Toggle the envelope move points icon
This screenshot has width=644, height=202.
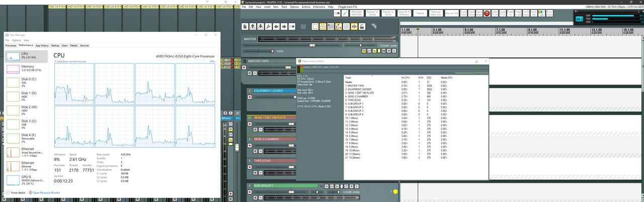click(x=339, y=27)
